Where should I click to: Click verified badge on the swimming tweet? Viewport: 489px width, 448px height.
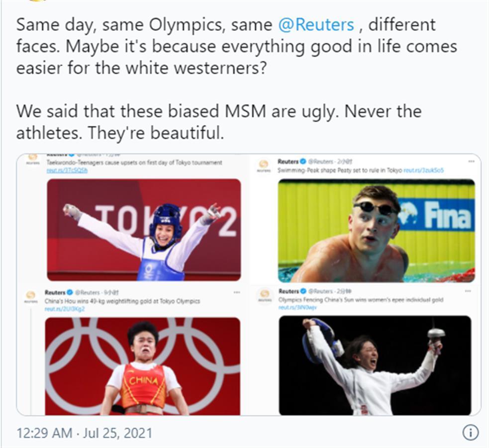(x=303, y=162)
